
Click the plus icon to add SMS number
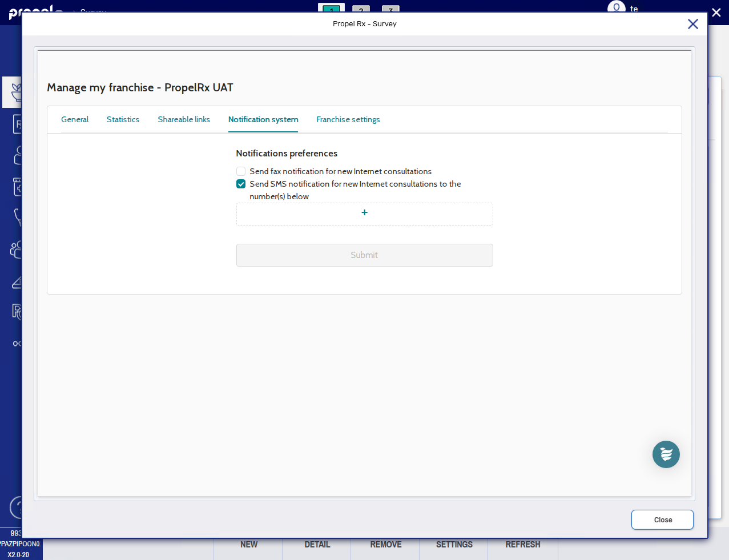(x=364, y=213)
